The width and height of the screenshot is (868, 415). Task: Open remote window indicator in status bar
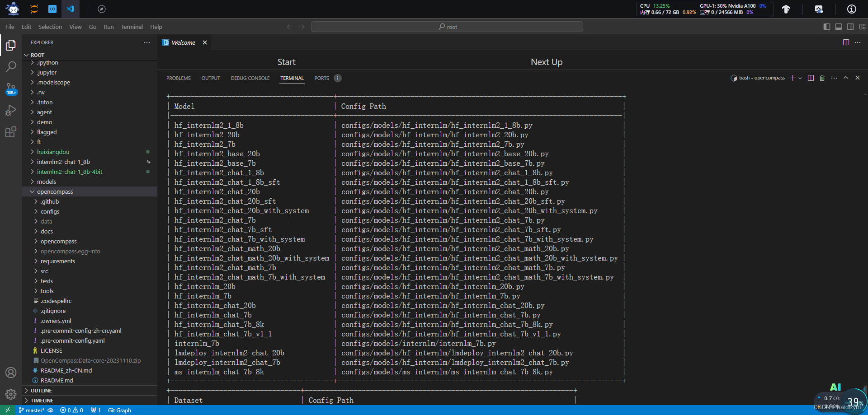[8, 410]
